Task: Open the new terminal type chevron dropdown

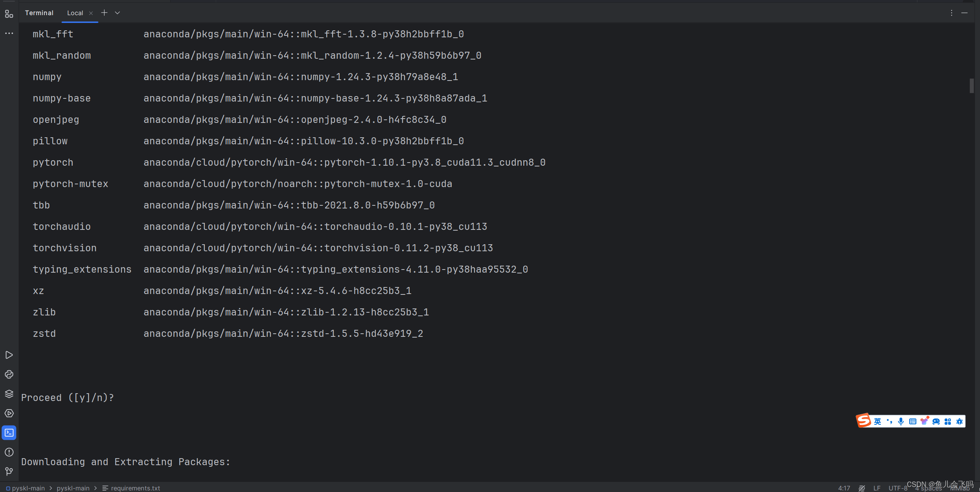Action: (117, 12)
